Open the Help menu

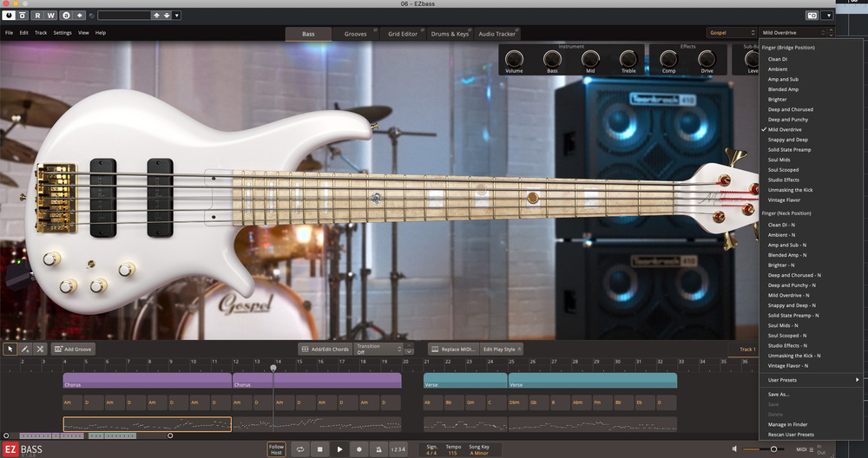[100, 33]
